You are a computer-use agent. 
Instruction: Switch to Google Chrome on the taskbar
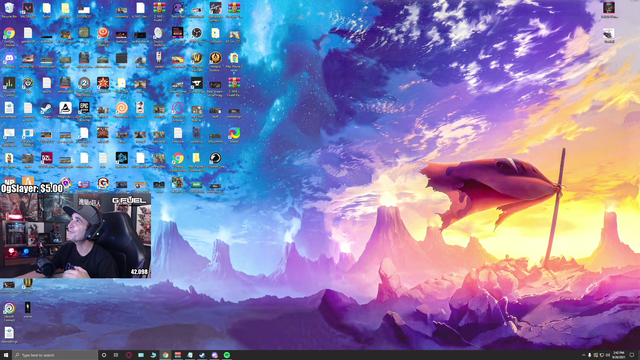[x=165, y=355]
